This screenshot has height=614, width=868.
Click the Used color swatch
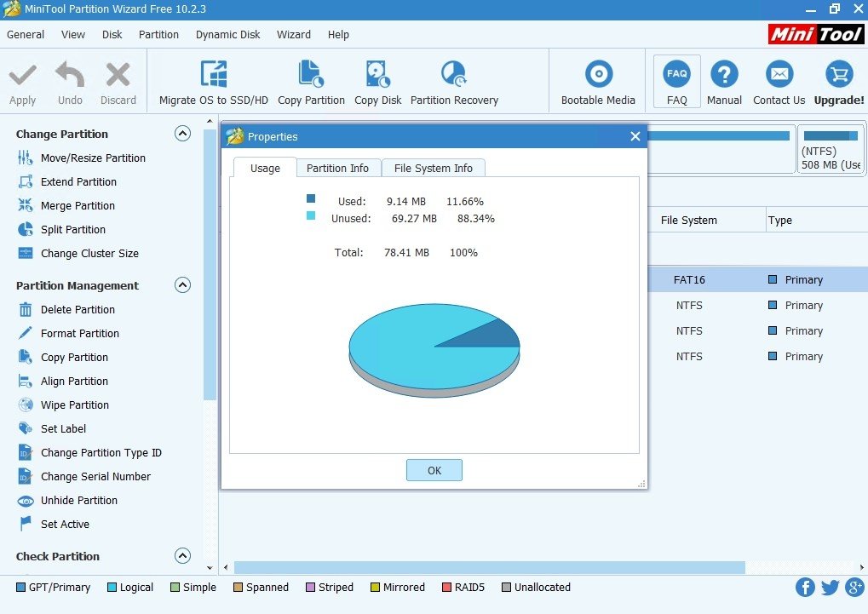[311, 198]
